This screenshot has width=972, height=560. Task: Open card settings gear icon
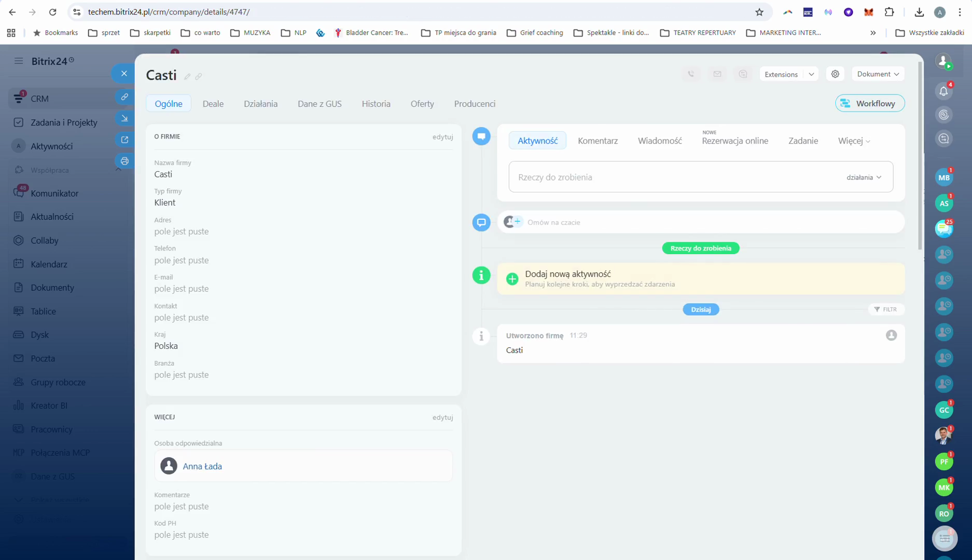[835, 74]
